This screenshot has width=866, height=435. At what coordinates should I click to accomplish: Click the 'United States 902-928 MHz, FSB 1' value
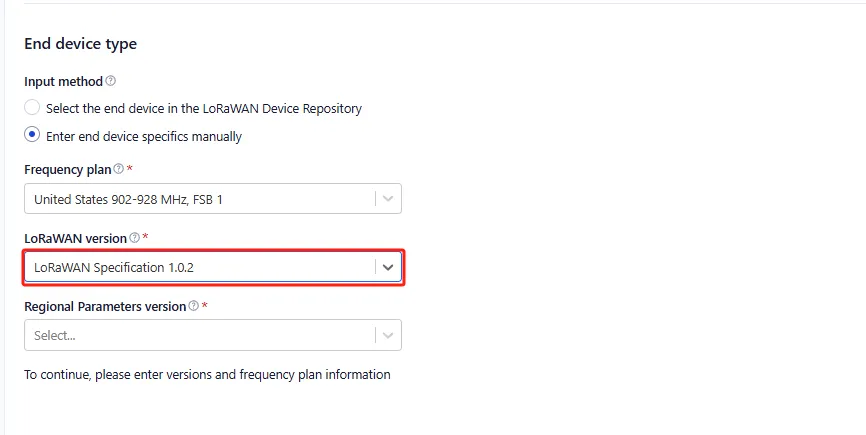[128, 199]
